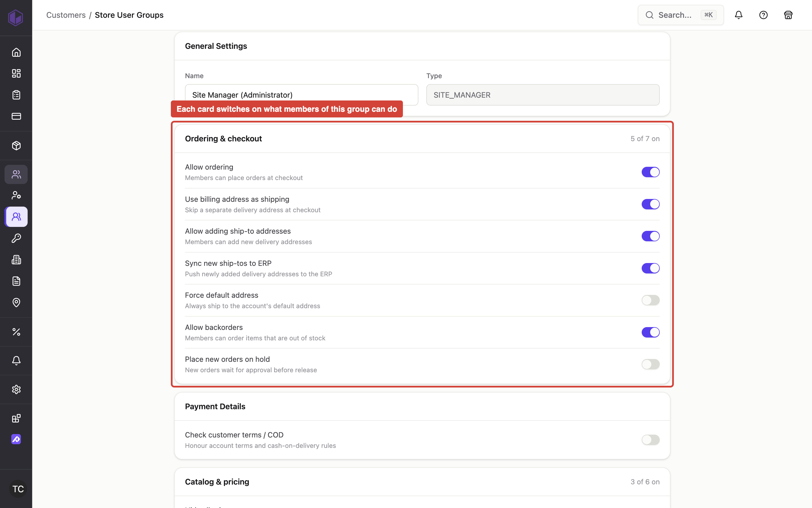Open the help question mark icon
812x508 pixels.
coord(763,15)
